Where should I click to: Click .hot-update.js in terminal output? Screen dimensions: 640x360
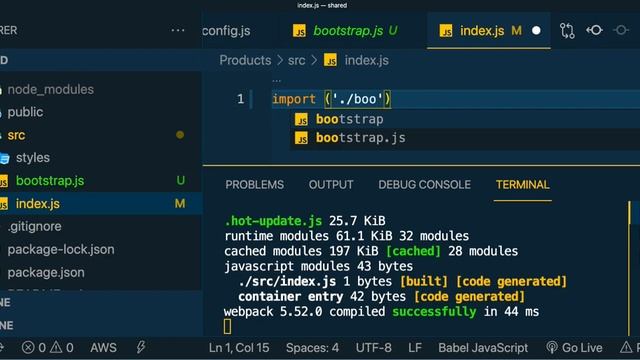(x=273, y=221)
